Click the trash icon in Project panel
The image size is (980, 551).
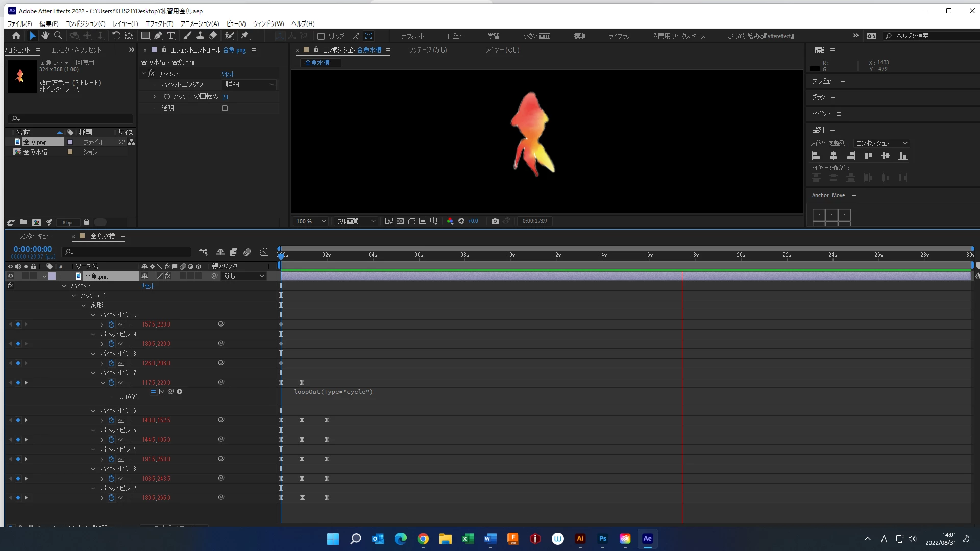[x=86, y=222]
